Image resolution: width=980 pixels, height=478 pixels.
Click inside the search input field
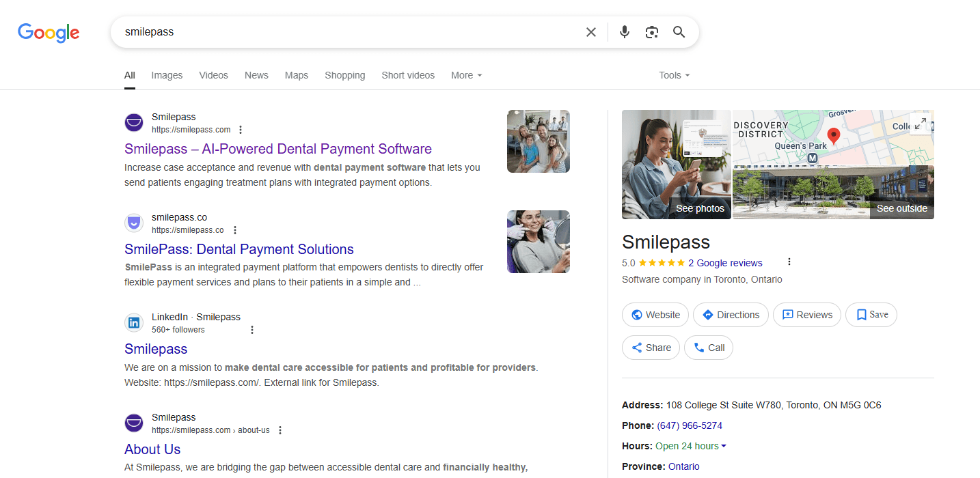(342, 31)
